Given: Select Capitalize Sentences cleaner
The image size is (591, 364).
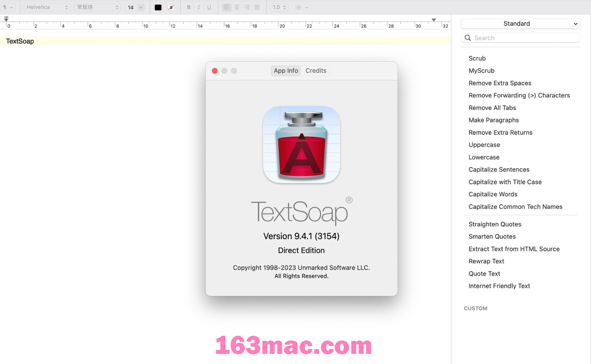Looking at the screenshot, I should [499, 170].
